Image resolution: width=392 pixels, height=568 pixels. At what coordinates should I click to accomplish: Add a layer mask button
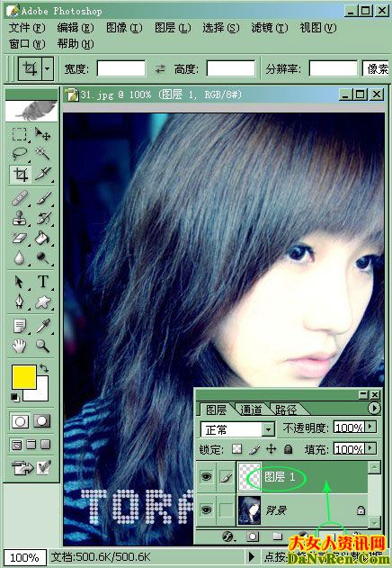pos(253,536)
